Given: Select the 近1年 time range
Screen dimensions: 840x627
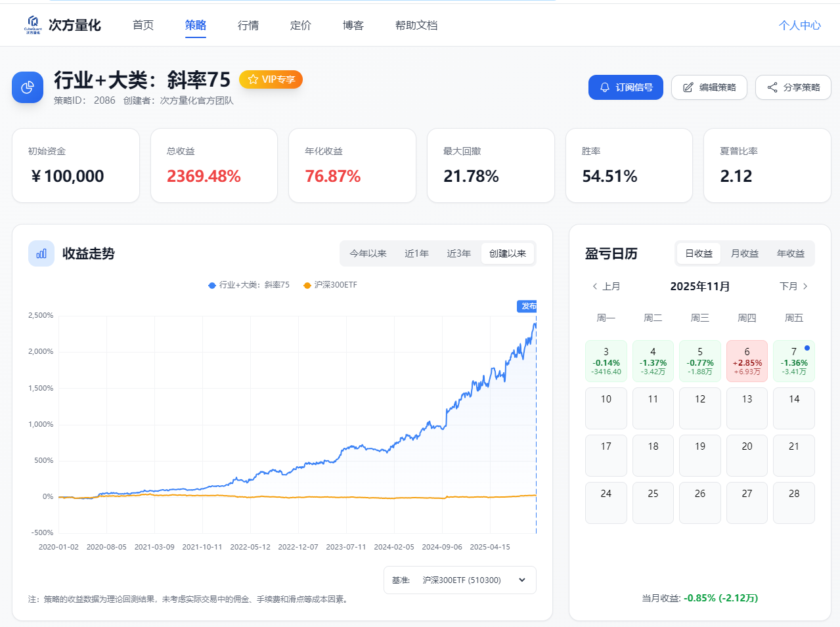Looking at the screenshot, I should tap(416, 253).
